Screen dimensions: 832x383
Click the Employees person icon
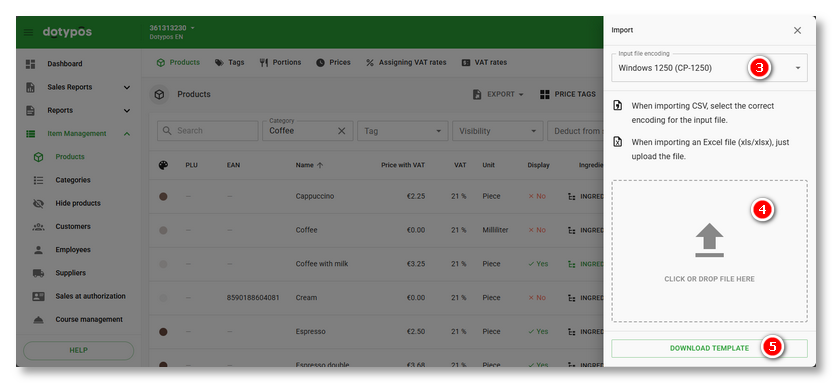(38, 249)
